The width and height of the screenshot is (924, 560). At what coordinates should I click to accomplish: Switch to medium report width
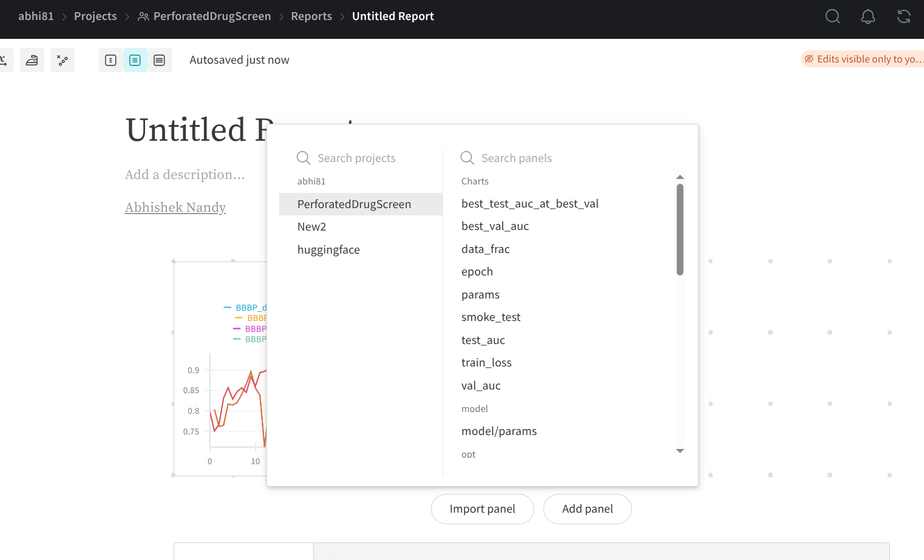[x=135, y=60]
